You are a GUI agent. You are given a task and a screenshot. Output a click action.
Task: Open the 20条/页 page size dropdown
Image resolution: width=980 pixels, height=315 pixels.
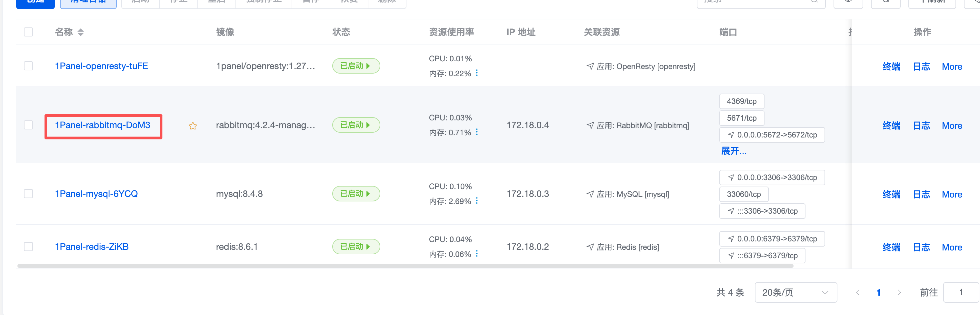[795, 292]
